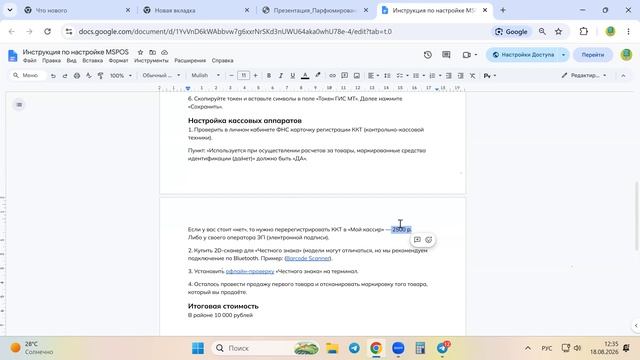Open the Calculator from the taskbar
Viewport: 640px width, 360px height.
[420, 348]
